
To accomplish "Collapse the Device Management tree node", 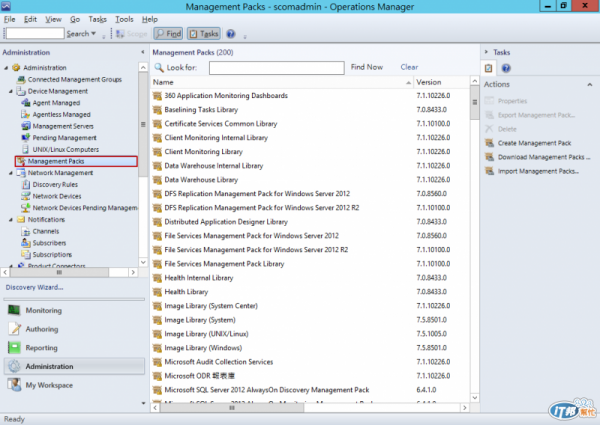I will click(11, 91).
